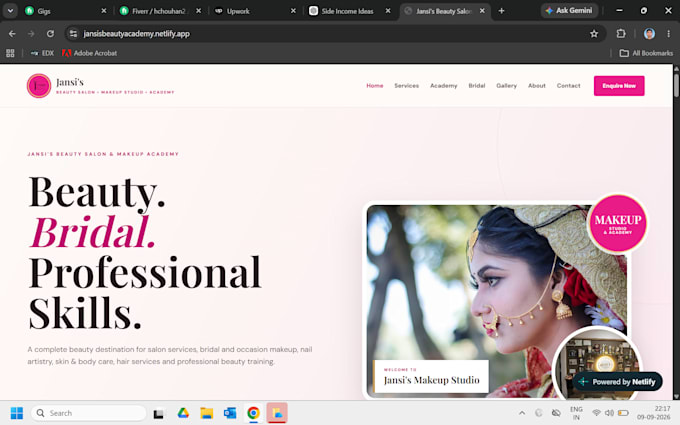The width and height of the screenshot is (680, 425).
Task: Show hidden system tray icons chevron
Action: coord(522,413)
